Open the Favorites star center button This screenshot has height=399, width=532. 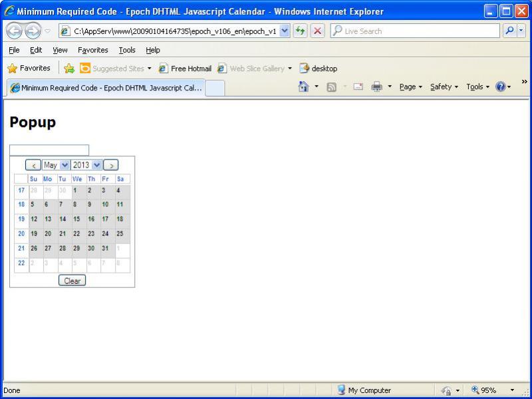click(x=29, y=68)
